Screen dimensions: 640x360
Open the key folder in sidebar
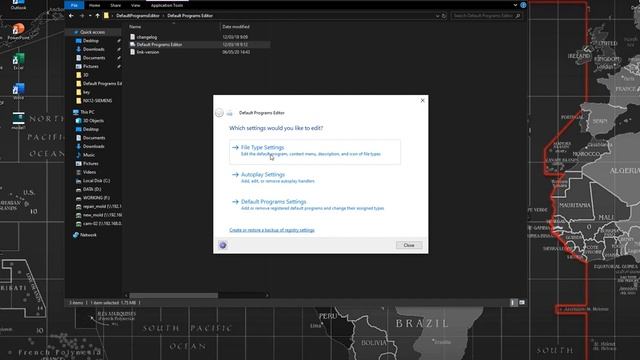[x=86, y=92]
